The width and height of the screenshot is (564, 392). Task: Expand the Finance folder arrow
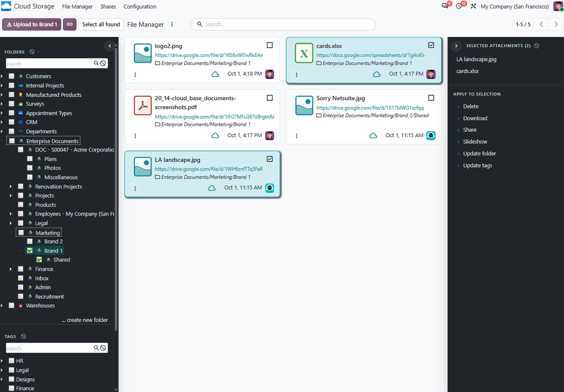[x=11, y=269]
